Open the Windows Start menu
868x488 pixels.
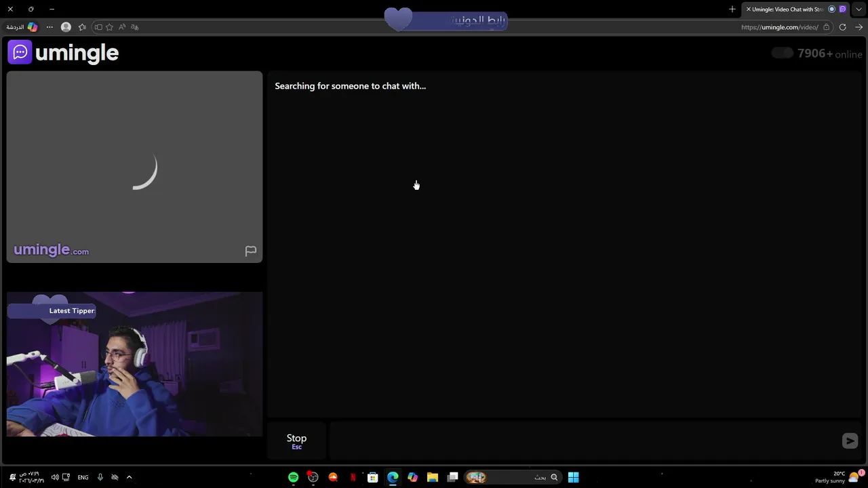point(573,477)
